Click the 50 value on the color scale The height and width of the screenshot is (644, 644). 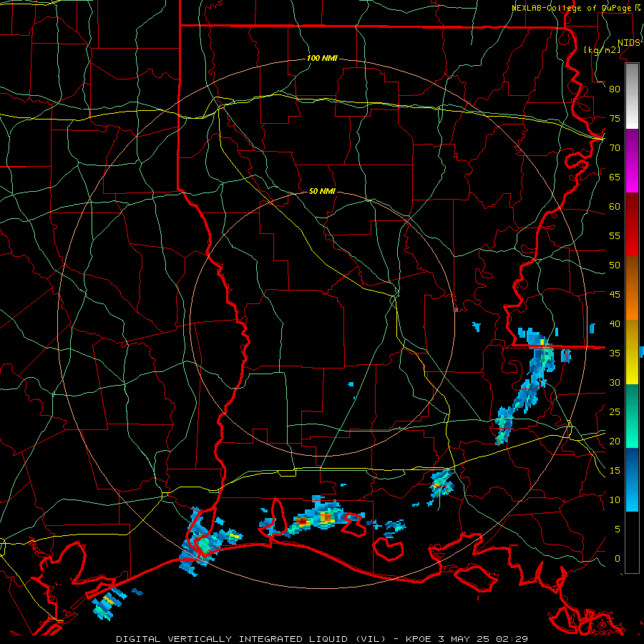(x=615, y=265)
